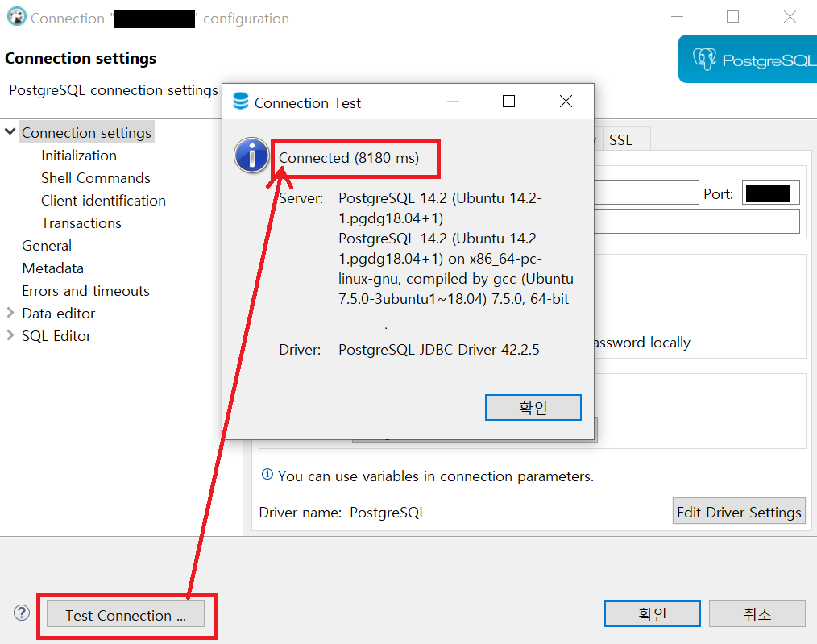Click the help question mark icon

[x=22, y=613]
